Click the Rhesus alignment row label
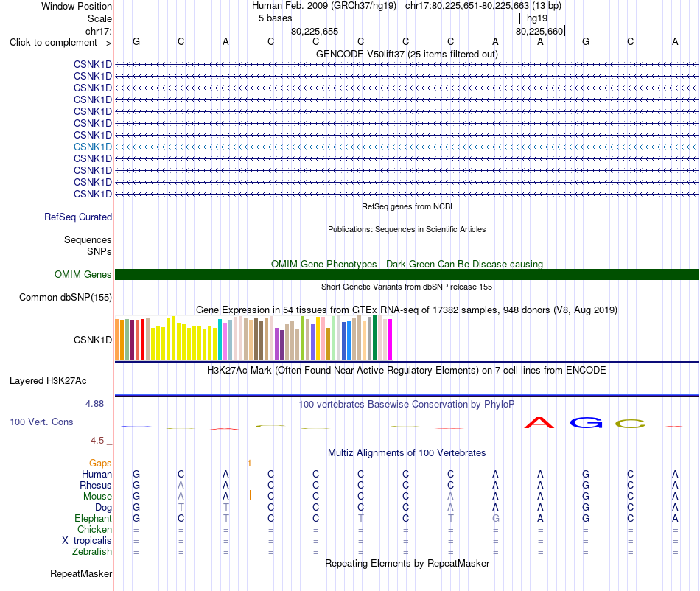700x591 pixels. pyautogui.click(x=96, y=485)
